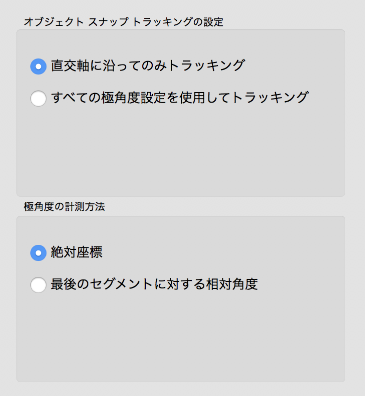
Task: Click empty area inside object snap tracking group box
Action: [x=180, y=150]
